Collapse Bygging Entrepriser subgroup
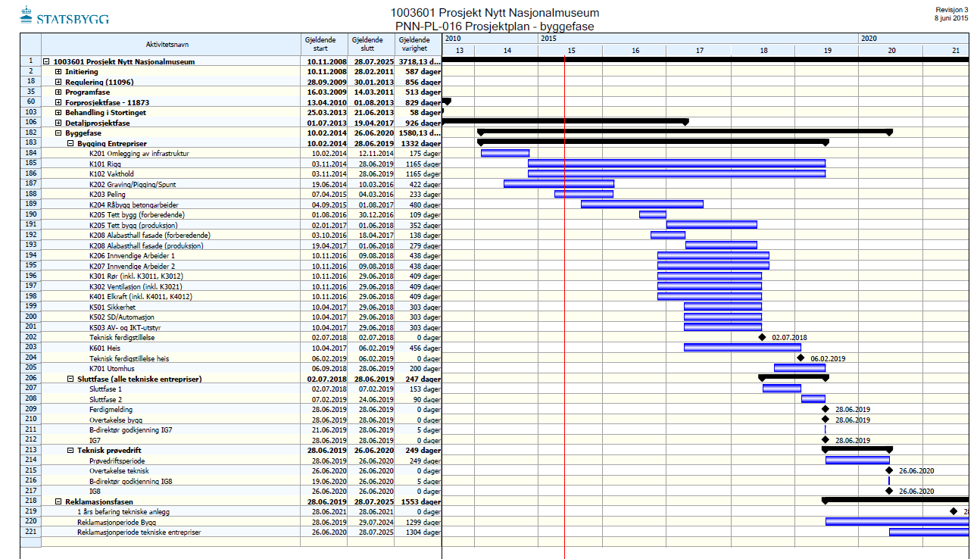The width and height of the screenshot is (980, 559). tap(70, 143)
